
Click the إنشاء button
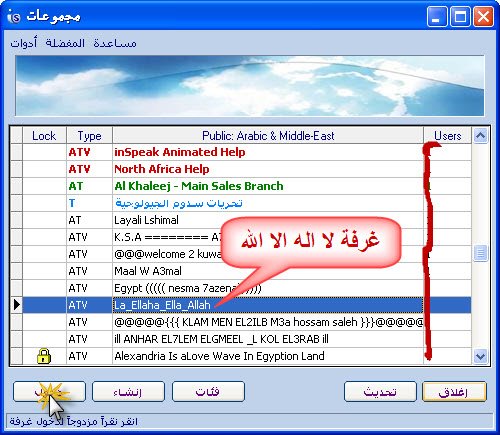pyautogui.click(x=128, y=392)
